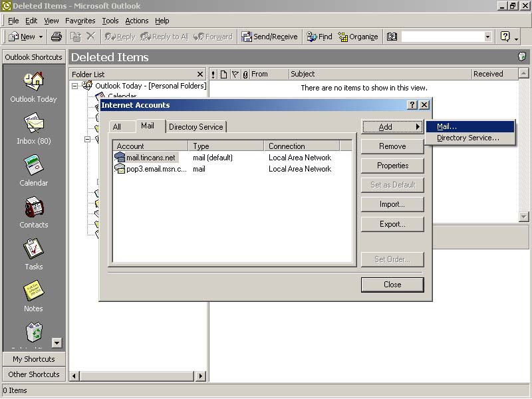
Task: Expand the New item dropdown arrow
Action: coord(41,37)
